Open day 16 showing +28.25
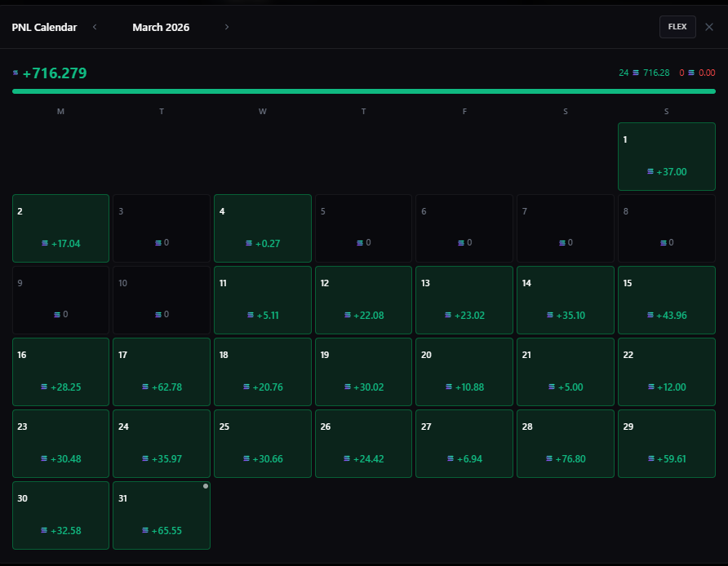 click(x=61, y=372)
